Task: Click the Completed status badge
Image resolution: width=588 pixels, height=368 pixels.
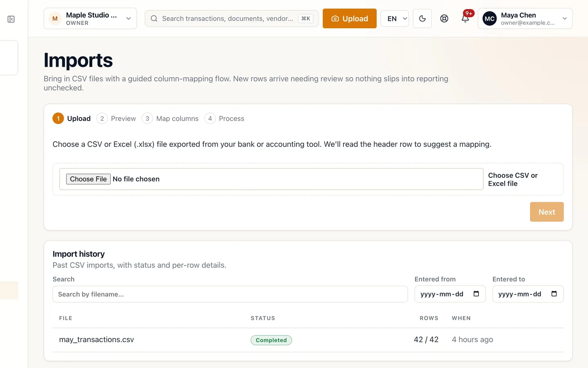Action: [x=271, y=340]
